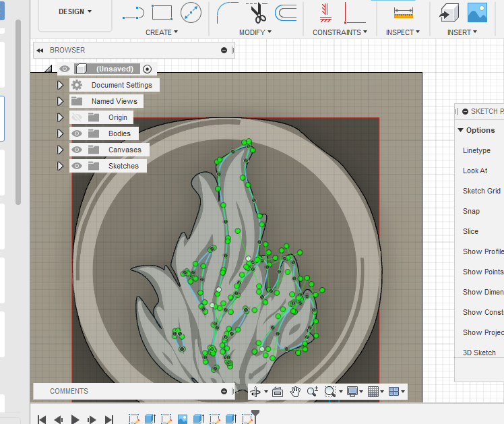The width and height of the screenshot is (504, 424).
Task: Open the DESIGN workspace dropdown
Action: tap(75, 11)
